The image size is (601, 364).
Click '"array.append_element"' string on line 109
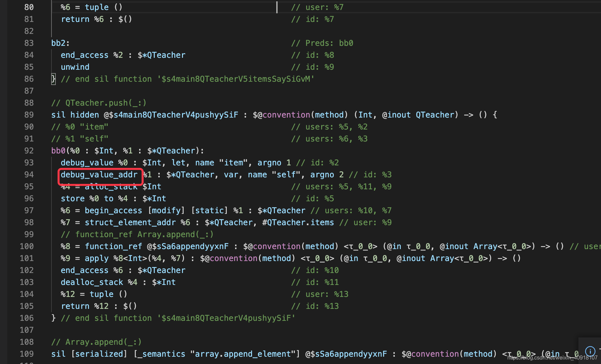coord(242,354)
